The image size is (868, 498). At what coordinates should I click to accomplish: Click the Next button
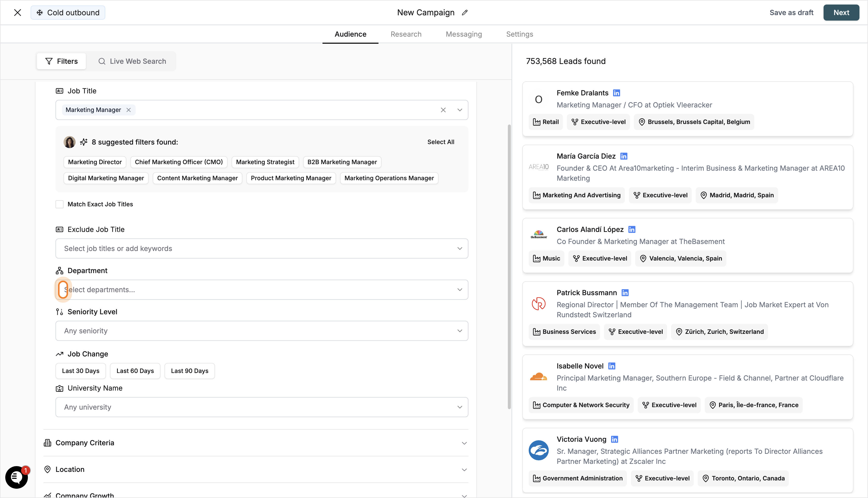[841, 12]
